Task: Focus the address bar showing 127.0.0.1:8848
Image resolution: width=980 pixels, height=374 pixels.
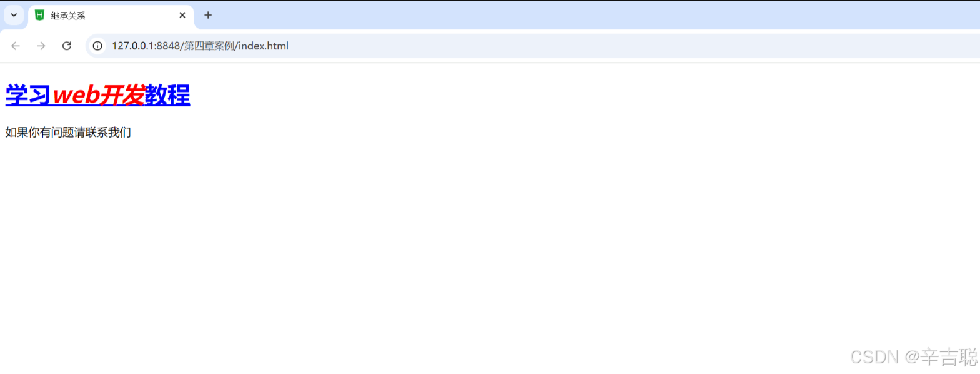Action: [532, 46]
